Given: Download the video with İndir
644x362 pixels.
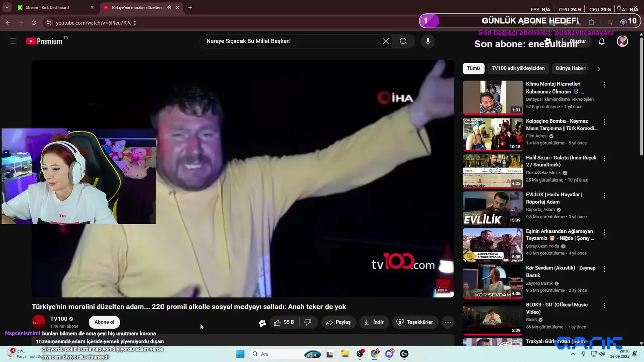Looking at the screenshot, I should coord(374,322).
